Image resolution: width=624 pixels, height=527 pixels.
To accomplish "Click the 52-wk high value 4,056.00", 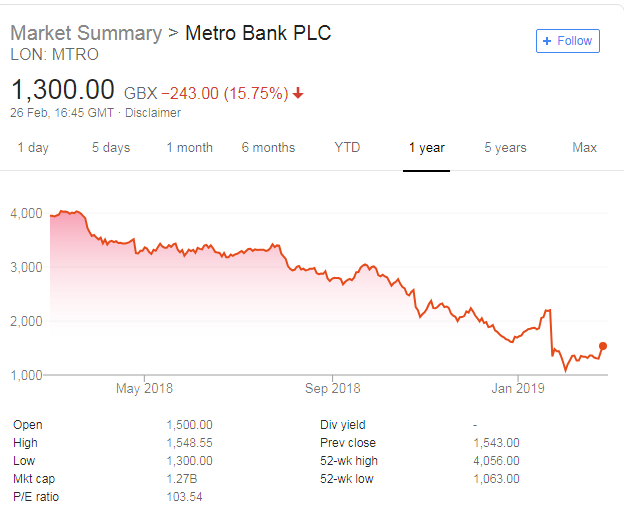I will (x=496, y=460).
